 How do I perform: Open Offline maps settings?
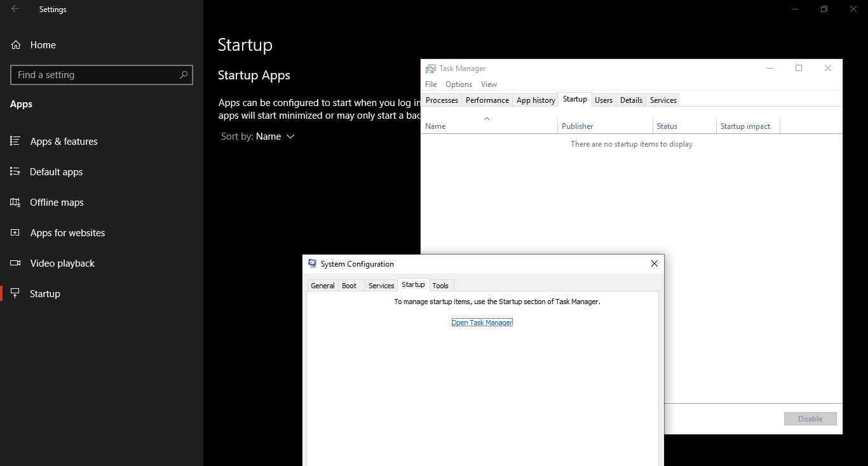click(x=57, y=202)
